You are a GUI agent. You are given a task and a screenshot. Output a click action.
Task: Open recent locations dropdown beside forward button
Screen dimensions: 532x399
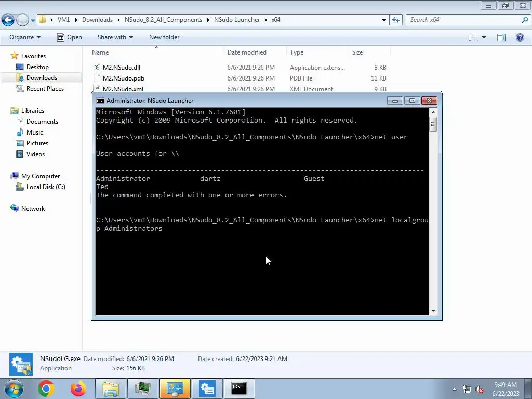tap(33, 20)
